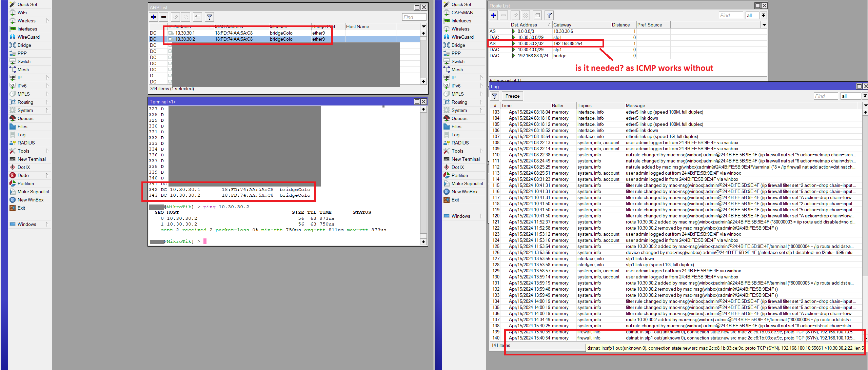The height and width of the screenshot is (370, 868).
Task: Open Routing in the right sidebar menu
Action: 459,102
